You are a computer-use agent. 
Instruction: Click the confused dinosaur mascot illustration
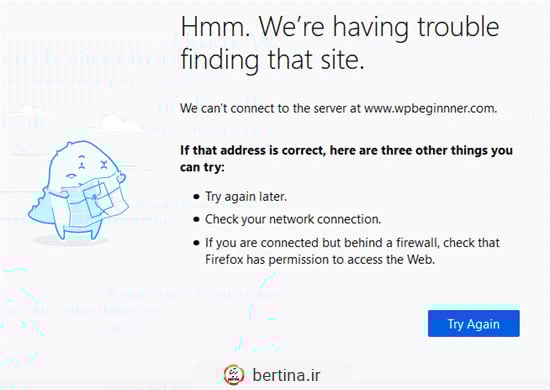[x=78, y=189]
